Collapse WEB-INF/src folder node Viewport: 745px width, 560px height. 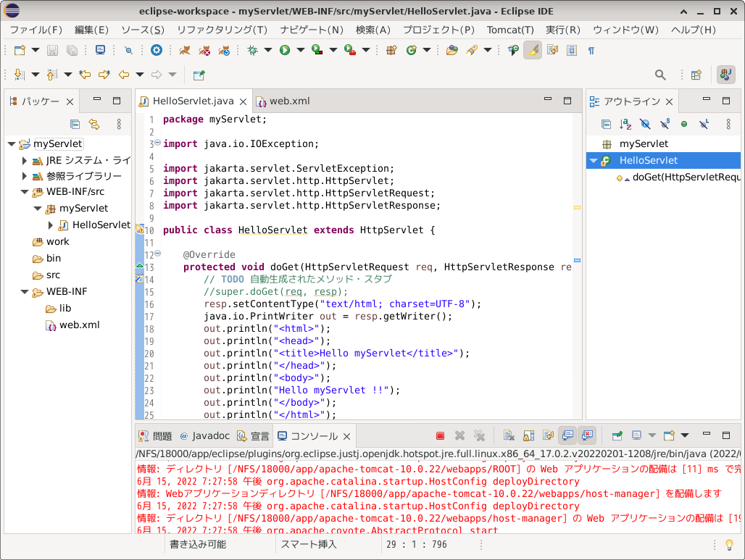click(x=25, y=192)
